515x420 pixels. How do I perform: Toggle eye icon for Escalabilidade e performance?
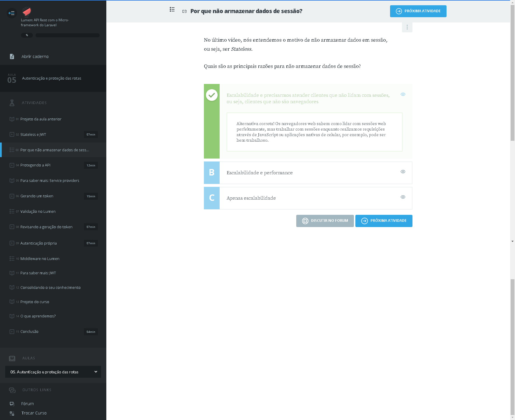click(403, 172)
